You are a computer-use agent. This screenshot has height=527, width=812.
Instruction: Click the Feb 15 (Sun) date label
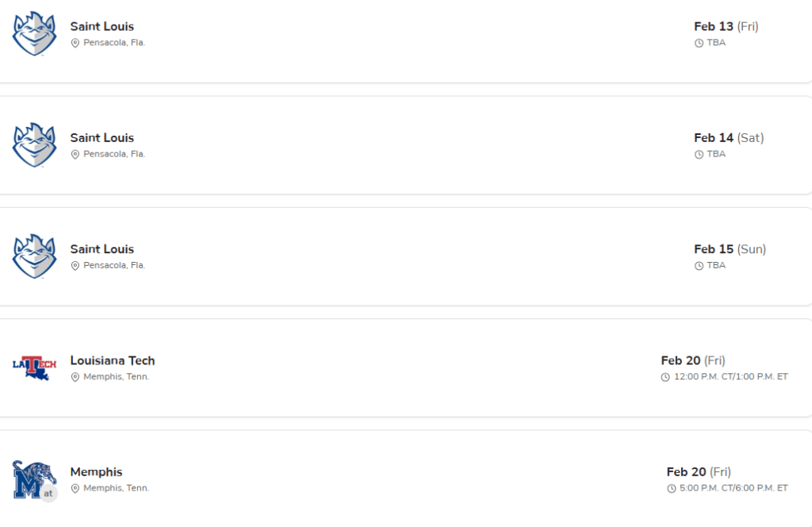[x=730, y=248]
